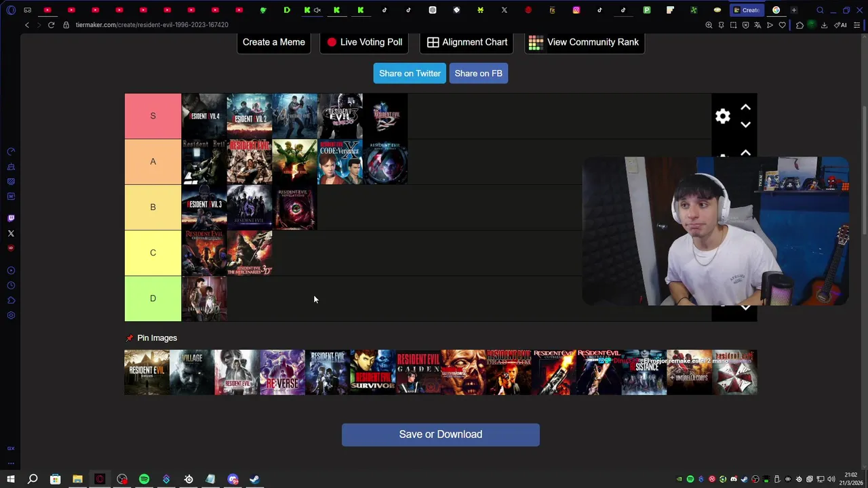Open the GX Corner icon at sidebar bottom
The image size is (868, 488).
tap(11, 448)
